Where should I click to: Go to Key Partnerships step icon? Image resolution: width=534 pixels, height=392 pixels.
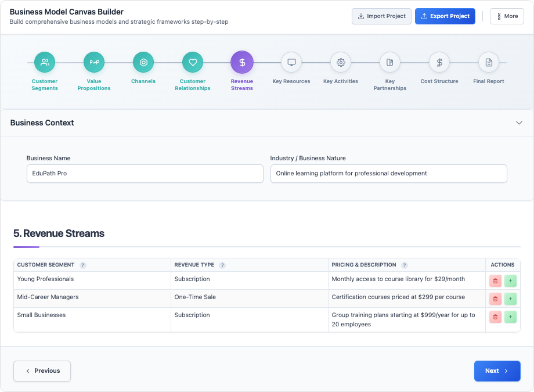tap(390, 62)
